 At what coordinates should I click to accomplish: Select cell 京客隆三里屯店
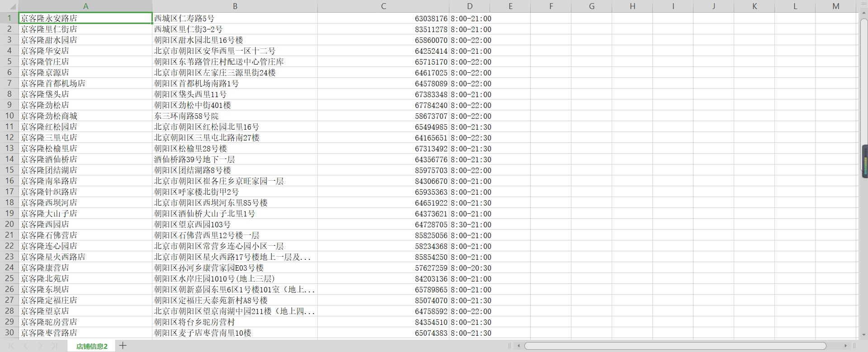[x=85, y=137]
